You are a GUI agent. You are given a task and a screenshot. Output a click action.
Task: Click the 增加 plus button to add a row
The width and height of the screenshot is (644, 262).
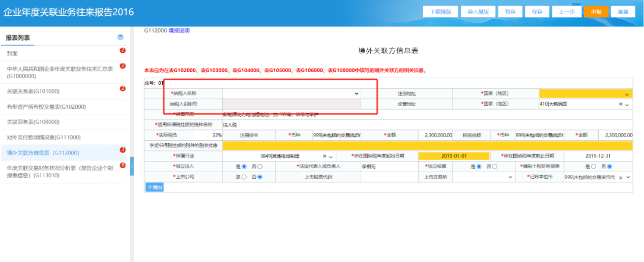coord(154,187)
